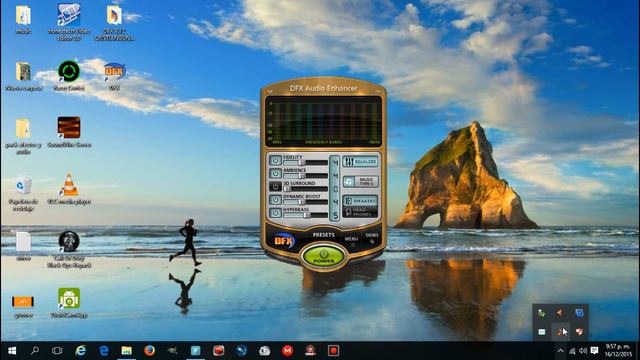
Task: Open File Explorer from taskbar
Action: pyautogui.click(x=127, y=351)
